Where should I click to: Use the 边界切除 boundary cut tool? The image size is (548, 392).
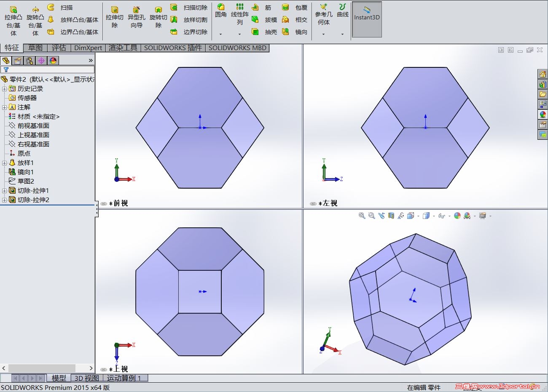[189, 32]
